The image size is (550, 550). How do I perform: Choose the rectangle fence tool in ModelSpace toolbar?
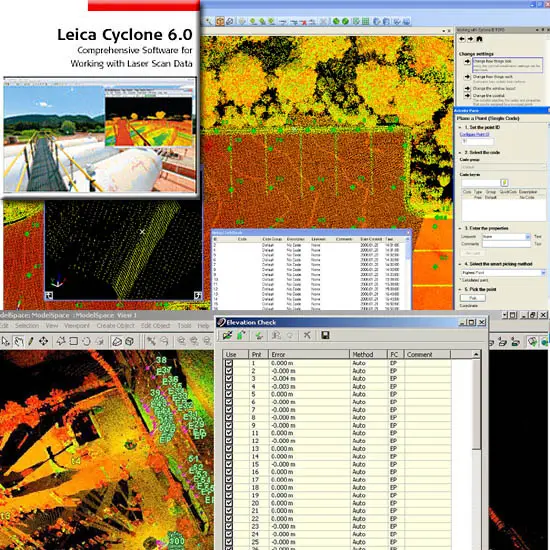[74, 341]
